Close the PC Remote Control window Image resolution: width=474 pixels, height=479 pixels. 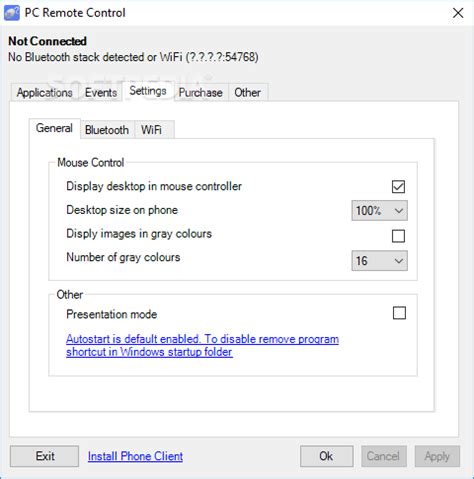click(458, 13)
